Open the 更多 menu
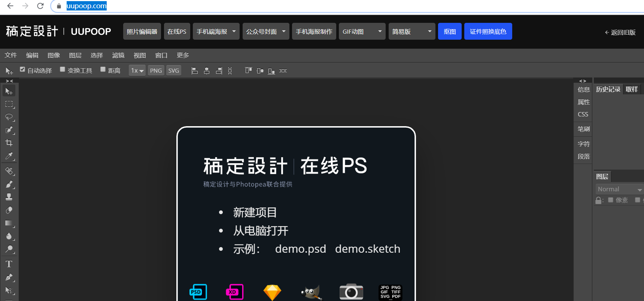 pyautogui.click(x=183, y=55)
